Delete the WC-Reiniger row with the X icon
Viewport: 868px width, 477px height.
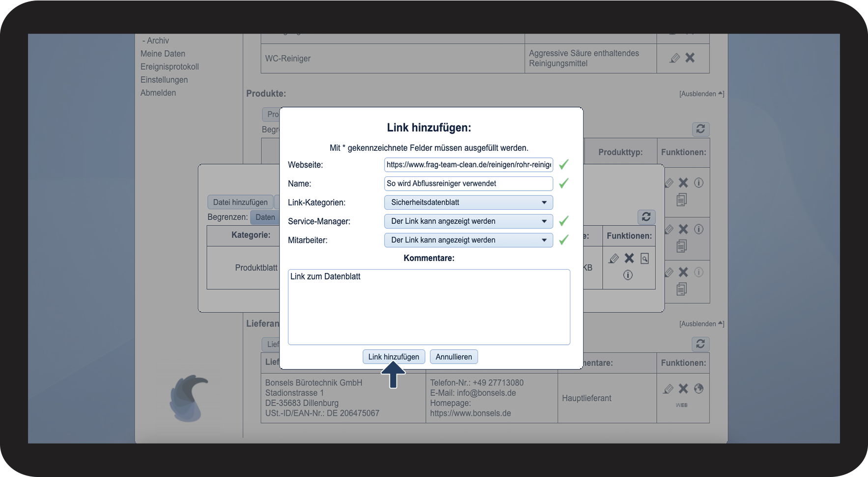pos(690,58)
